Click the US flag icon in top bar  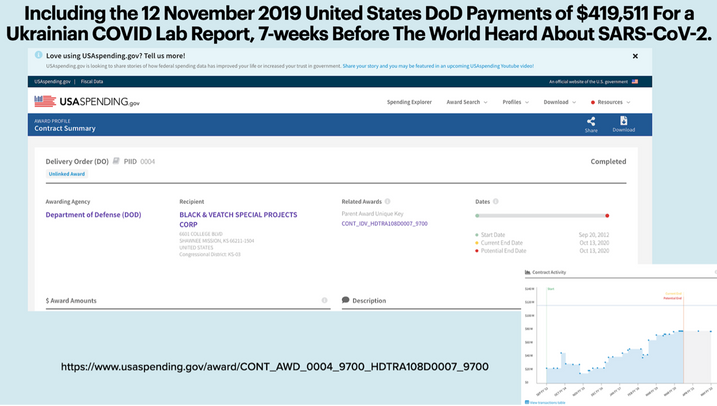pyautogui.click(x=635, y=81)
